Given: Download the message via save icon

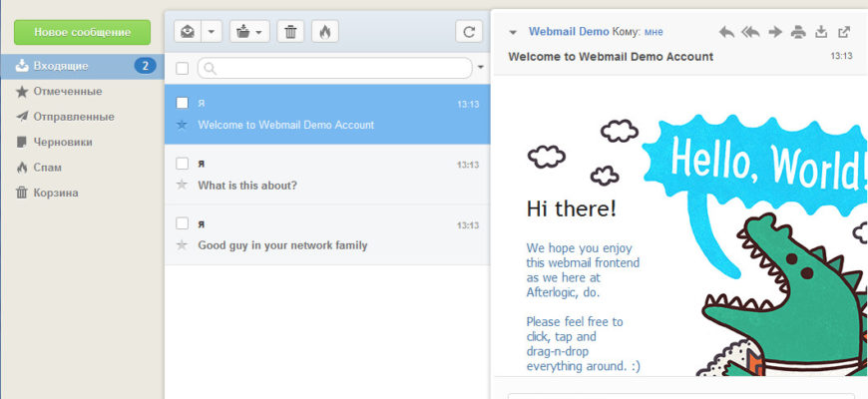Looking at the screenshot, I should pos(821,32).
